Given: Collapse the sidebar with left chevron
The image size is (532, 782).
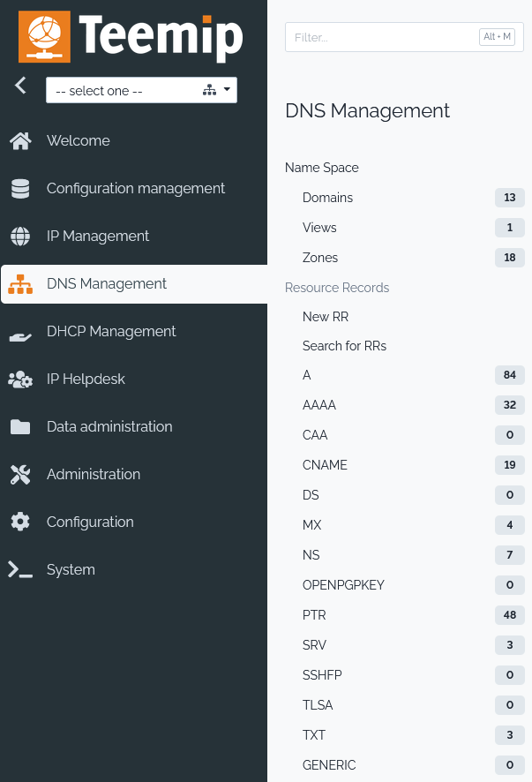Looking at the screenshot, I should (21, 86).
